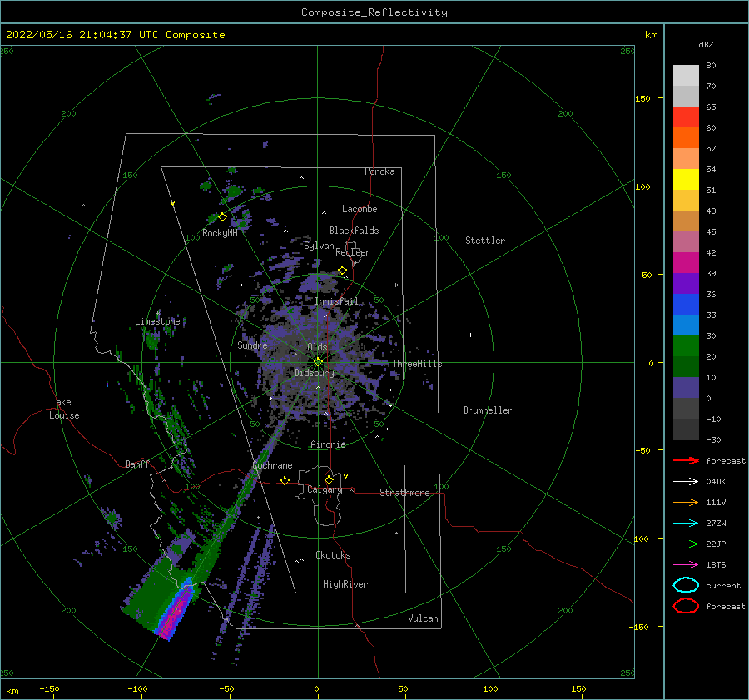The height and width of the screenshot is (700, 749).
Task: Click the dBZ legend heading
Action: tap(706, 44)
